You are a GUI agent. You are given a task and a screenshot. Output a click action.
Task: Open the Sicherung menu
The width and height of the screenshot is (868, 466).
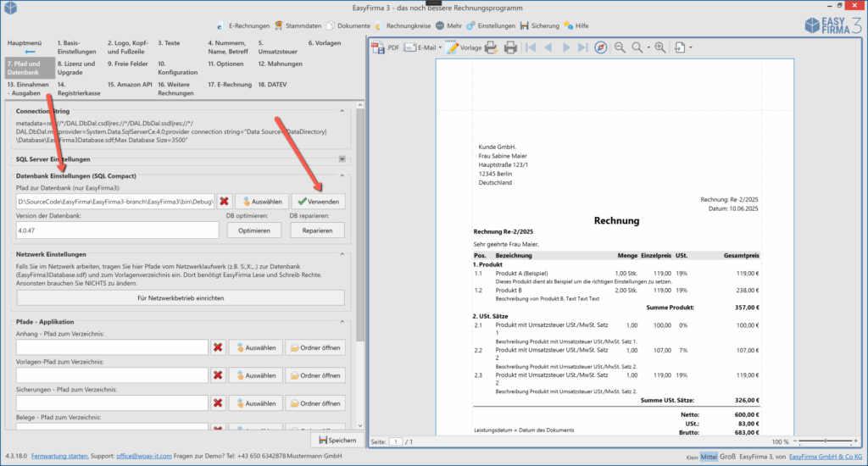click(x=540, y=26)
